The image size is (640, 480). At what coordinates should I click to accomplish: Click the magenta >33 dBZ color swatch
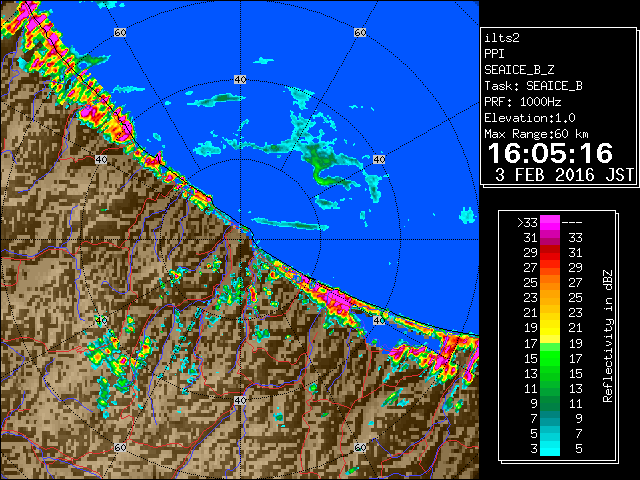point(550,223)
